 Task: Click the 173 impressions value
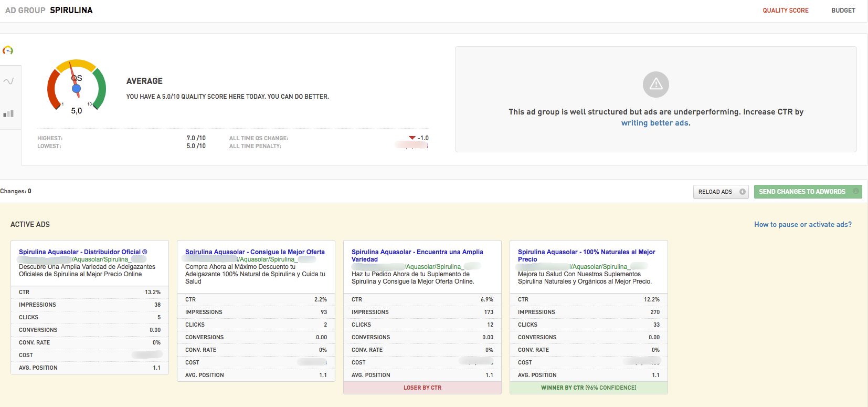pyautogui.click(x=489, y=312)
